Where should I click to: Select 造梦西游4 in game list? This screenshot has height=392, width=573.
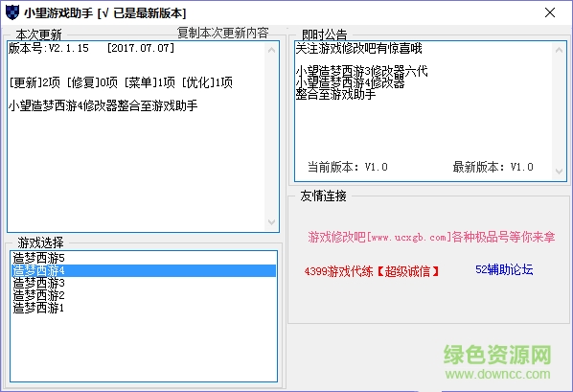click(x=144, y=270)
